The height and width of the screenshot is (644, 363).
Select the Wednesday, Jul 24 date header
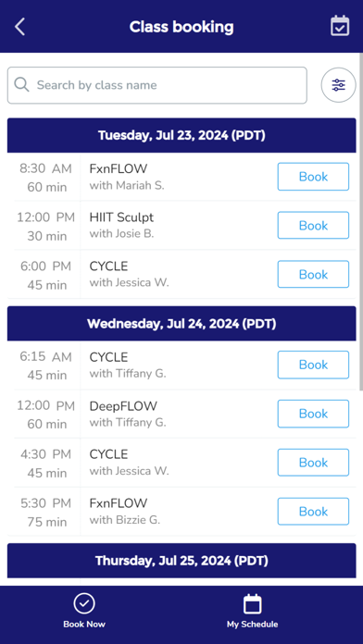(x=181, y=324)
